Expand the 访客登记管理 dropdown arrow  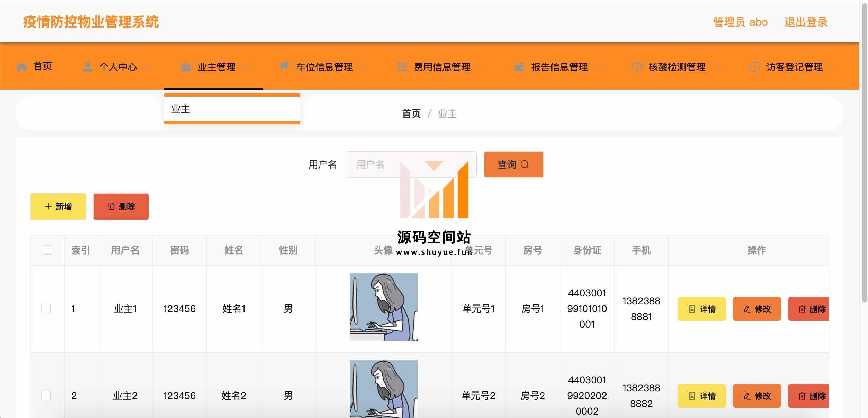(x=833, y=66)
